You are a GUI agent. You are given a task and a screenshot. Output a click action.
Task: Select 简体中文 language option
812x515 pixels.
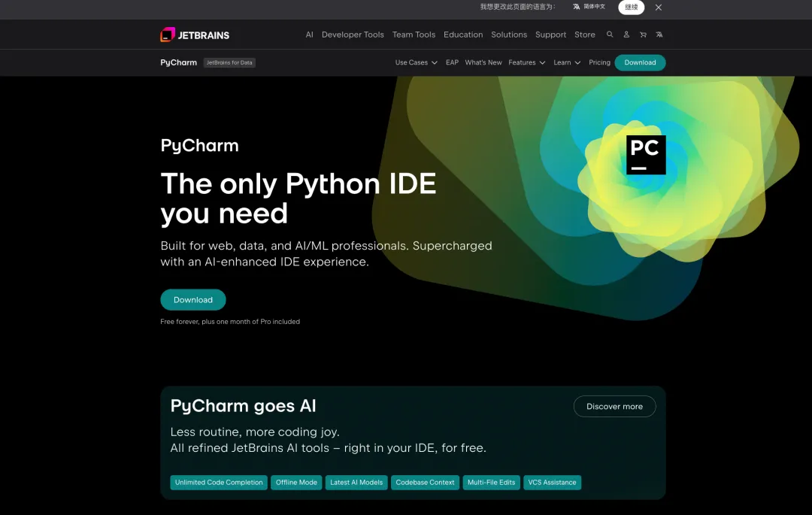pos(594,7)
